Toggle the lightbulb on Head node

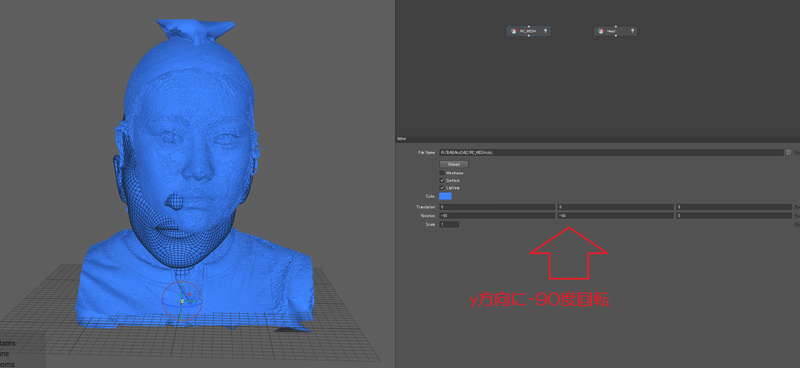click(633, 31)
